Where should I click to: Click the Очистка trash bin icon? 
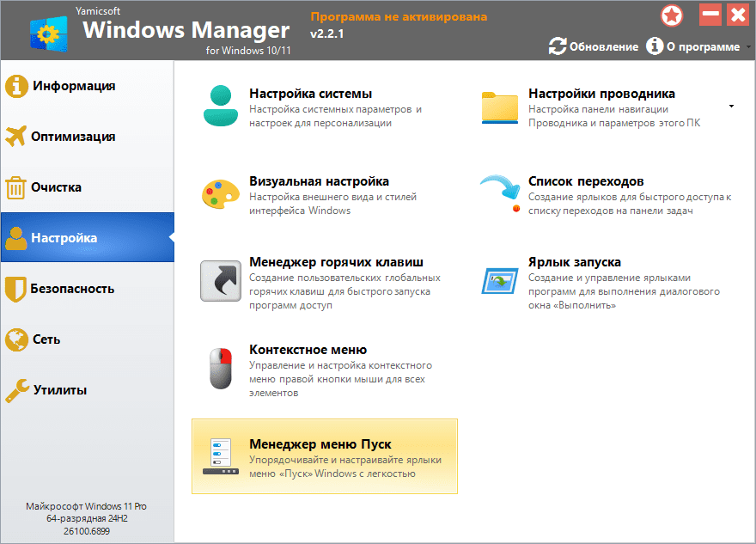pyautogui.click(x=16, y=187)
